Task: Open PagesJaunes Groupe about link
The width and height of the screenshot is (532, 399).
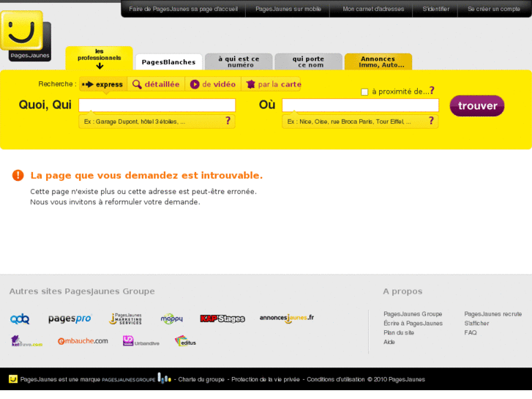Action: coord(413,314)
